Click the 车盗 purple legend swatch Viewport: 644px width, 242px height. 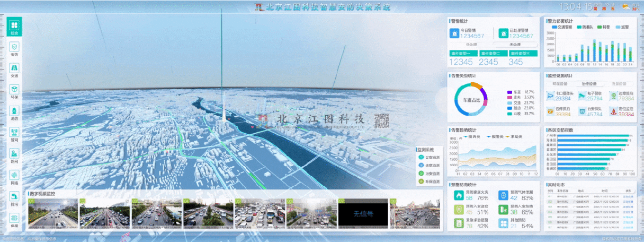tap(509, 92)
